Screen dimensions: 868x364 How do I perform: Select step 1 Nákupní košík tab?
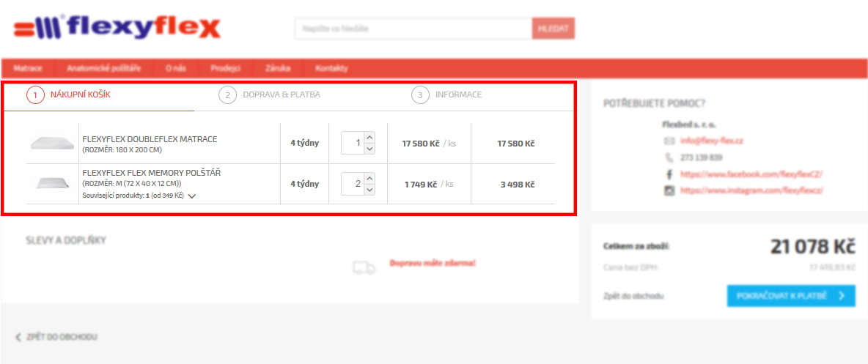tap(69, 95)
